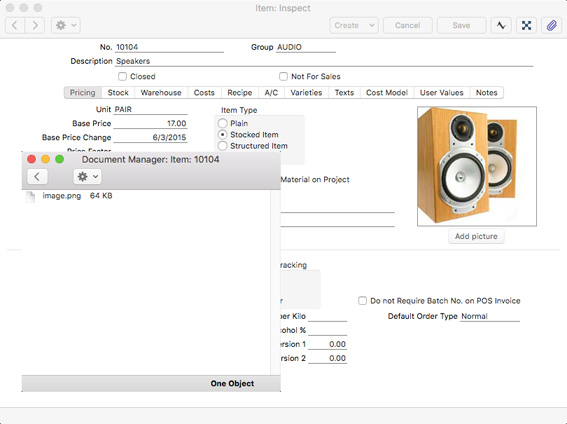
Task: Switch to the Costs tab
Action: [204, 93]
